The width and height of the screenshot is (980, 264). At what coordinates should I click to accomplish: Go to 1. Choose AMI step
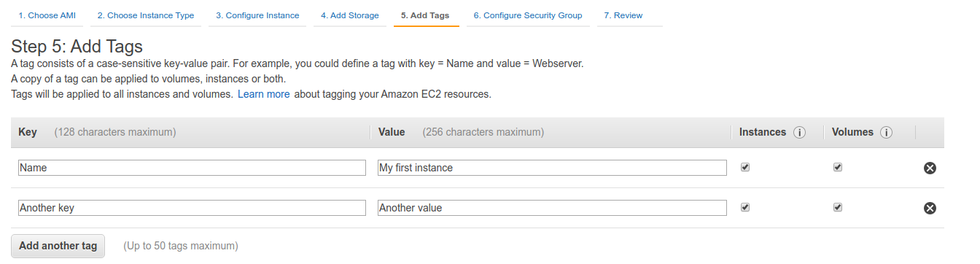click(47, 15)
